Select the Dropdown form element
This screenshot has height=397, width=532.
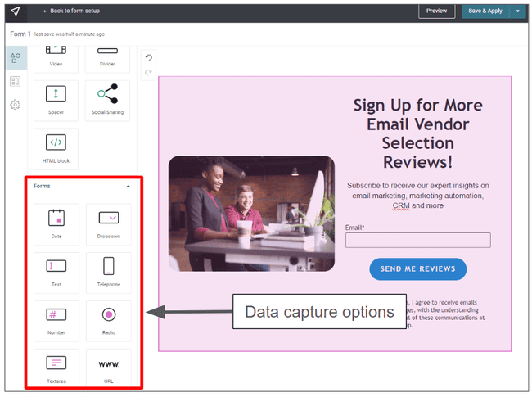tap(108, 223)
